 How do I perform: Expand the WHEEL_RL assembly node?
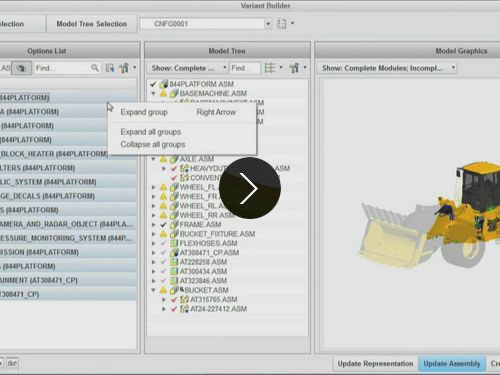click(x=153, y=206)
